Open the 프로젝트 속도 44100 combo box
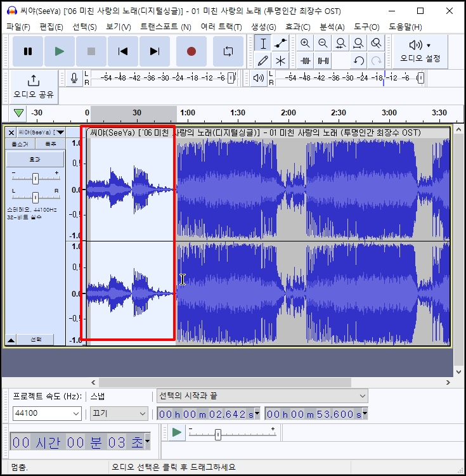The height and width of the screenshot is (476, 466). click(x=47, y=413)
